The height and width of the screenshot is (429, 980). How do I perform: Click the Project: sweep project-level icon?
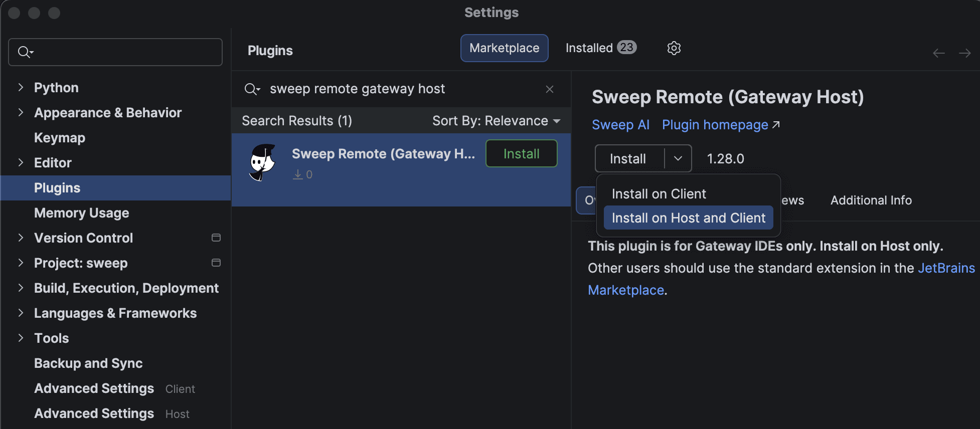(216, 263)
